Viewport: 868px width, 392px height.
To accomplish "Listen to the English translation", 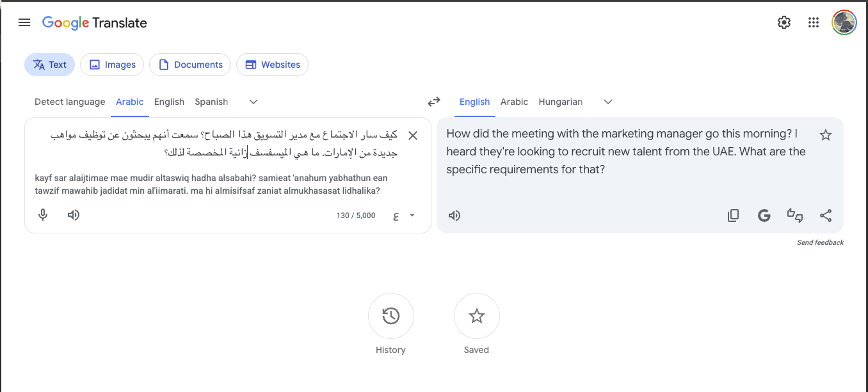I will [454, 216].
